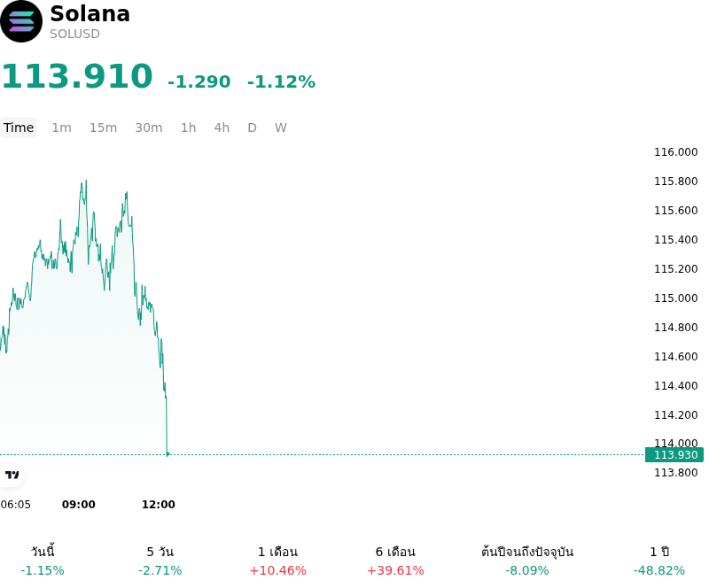Switch to the W weekly interval
The width and height of the screenshot is (709, 588).
pyautogui.click(x=281, y=128)
